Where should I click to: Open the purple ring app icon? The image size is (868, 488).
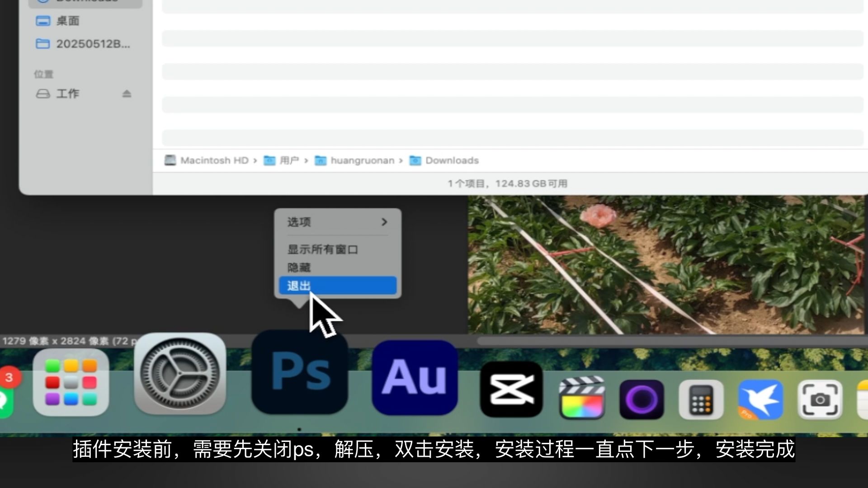click(642, 399)
